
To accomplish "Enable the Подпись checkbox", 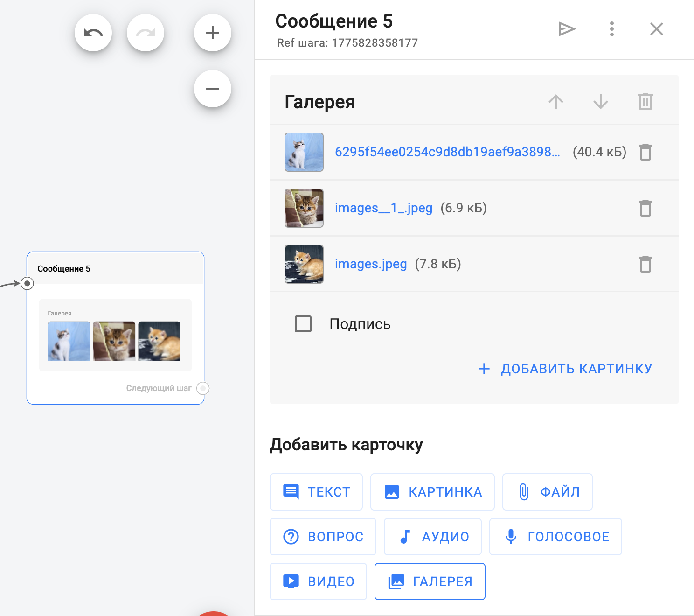I will [303, 324].
